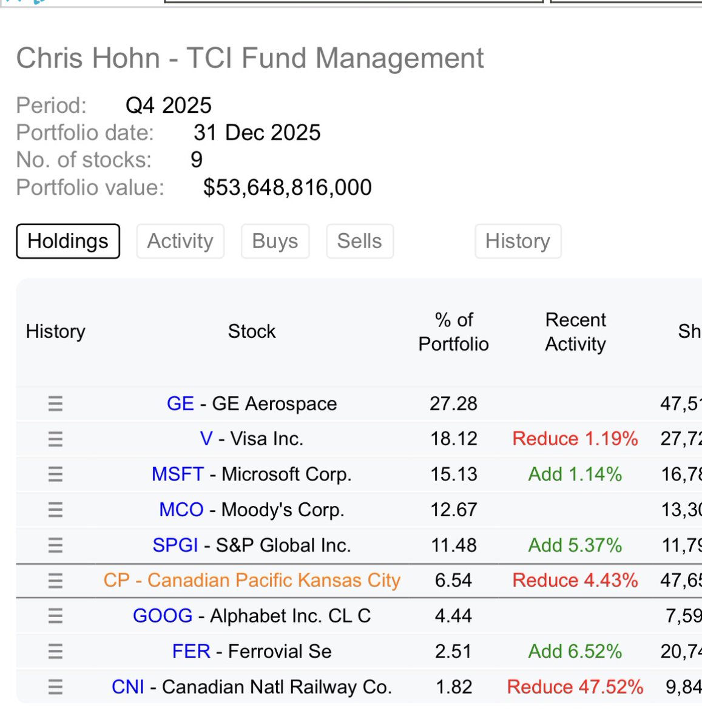The image size is (702, 728).
Task: Switch to the Buys tab
Action: (275, 241)
